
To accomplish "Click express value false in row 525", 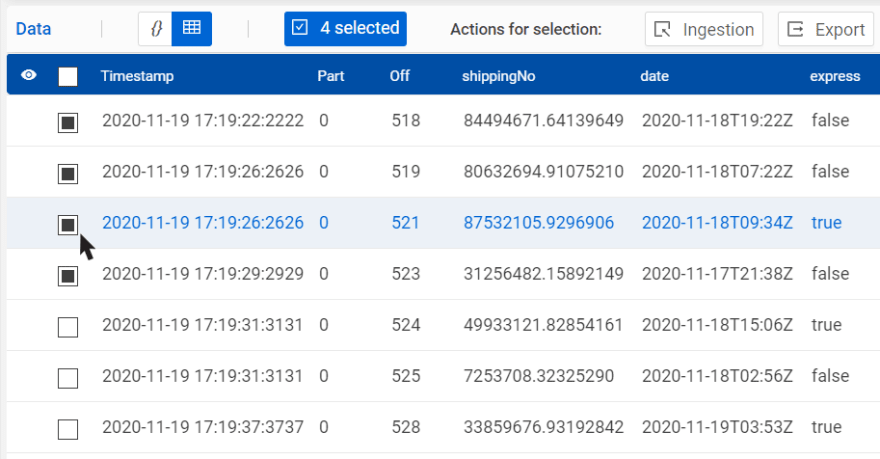I will point(830,375).
